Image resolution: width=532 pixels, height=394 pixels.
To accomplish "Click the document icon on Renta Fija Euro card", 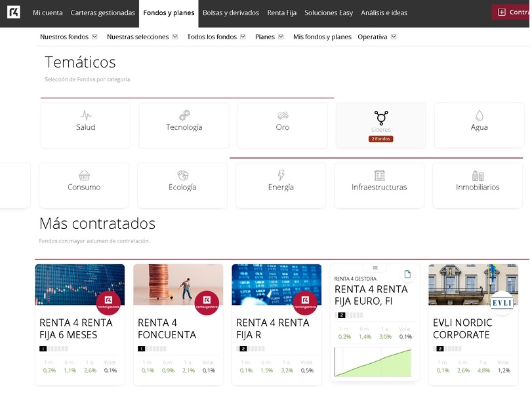I will click(x=407, y=274).
